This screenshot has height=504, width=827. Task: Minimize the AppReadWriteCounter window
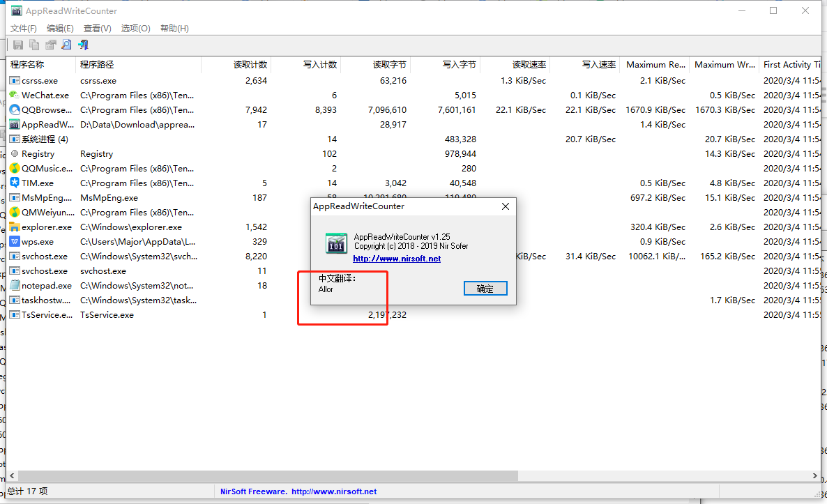click(x=742, y=10)
